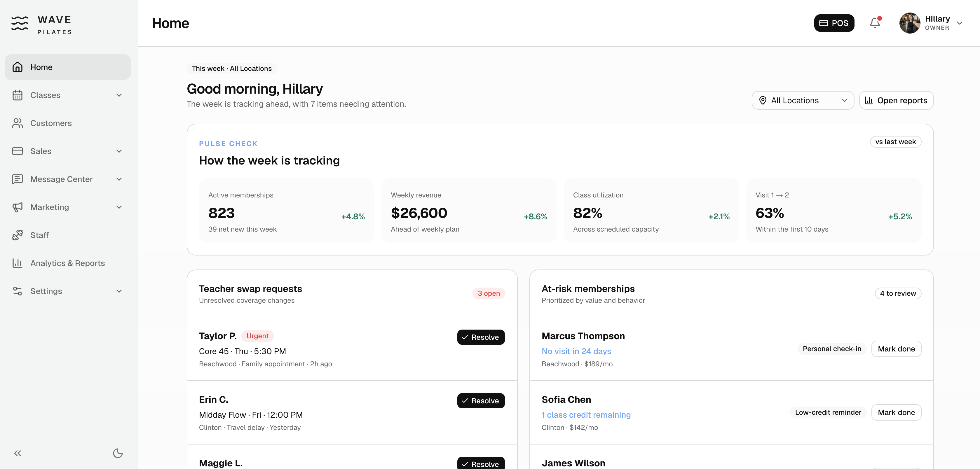Click the Analytics & Reports chart icon

18,263
